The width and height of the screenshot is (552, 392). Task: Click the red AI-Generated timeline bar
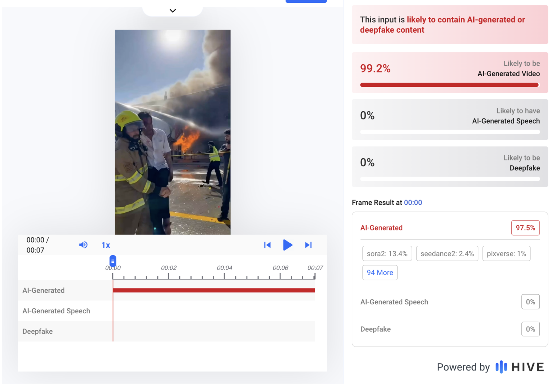click(214, 290)
